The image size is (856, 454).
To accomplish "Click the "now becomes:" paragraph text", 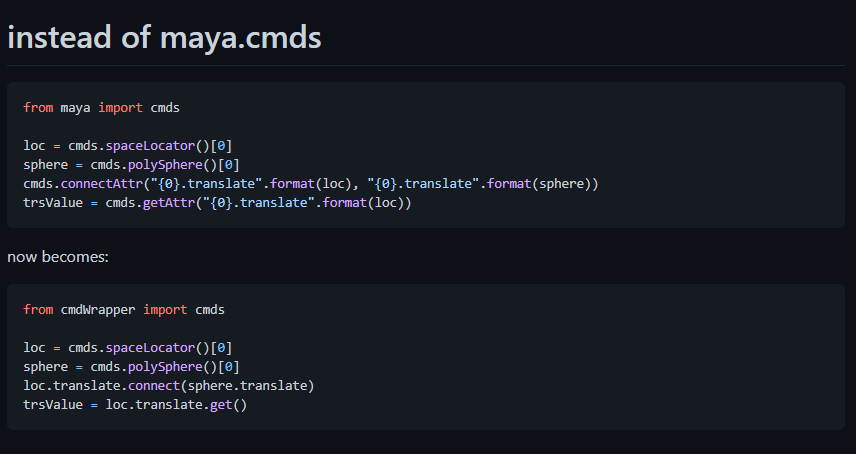I will (x=58, y=257).
